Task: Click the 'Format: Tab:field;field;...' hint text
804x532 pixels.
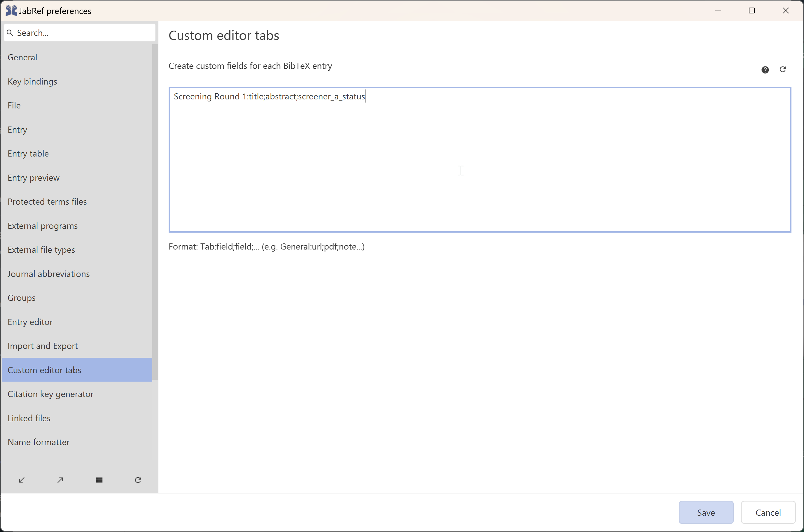Action: coord(267,247)
